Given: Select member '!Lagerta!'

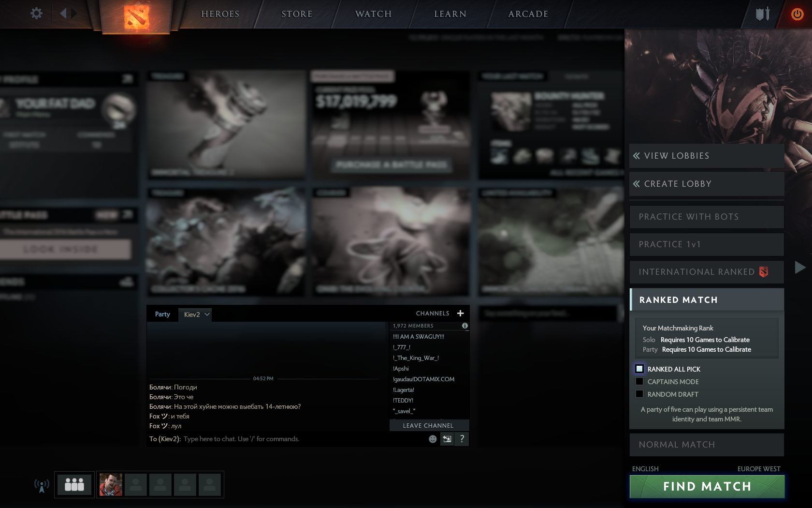Looking at the screenshot, I should pyautogui.click(x=404, y=390).
